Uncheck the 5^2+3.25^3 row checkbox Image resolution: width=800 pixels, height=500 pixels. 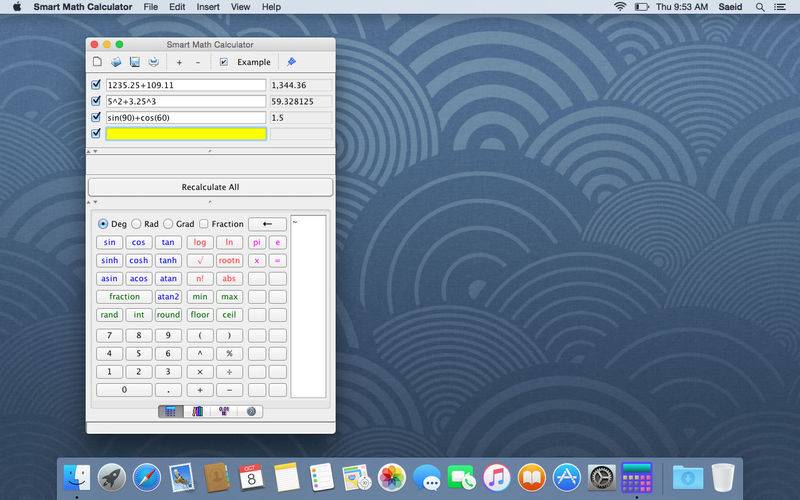[96, 101]
